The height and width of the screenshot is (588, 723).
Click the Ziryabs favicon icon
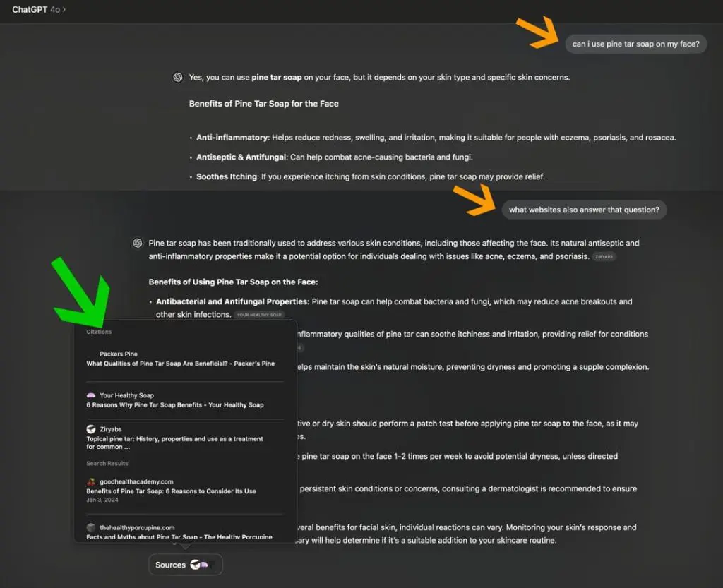coord(91,429)
